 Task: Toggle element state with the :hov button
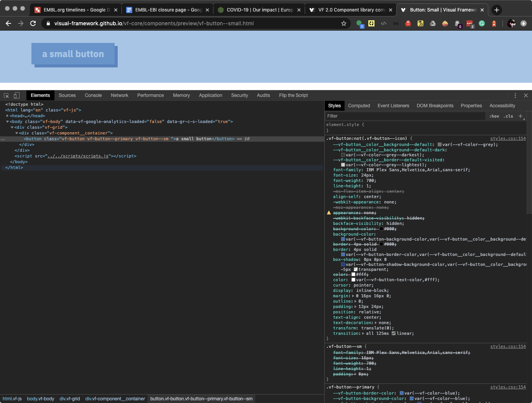pyautogui.click(x=494, y=116)
